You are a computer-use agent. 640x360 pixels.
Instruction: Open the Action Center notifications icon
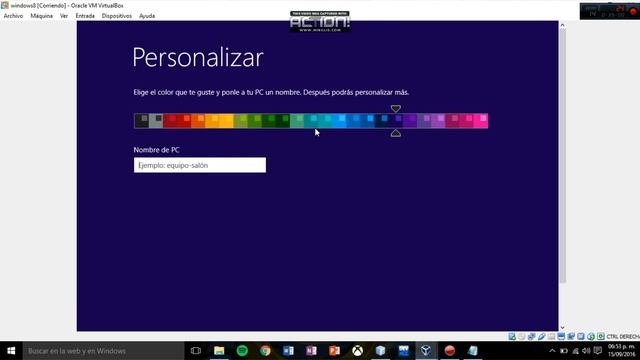598,351
